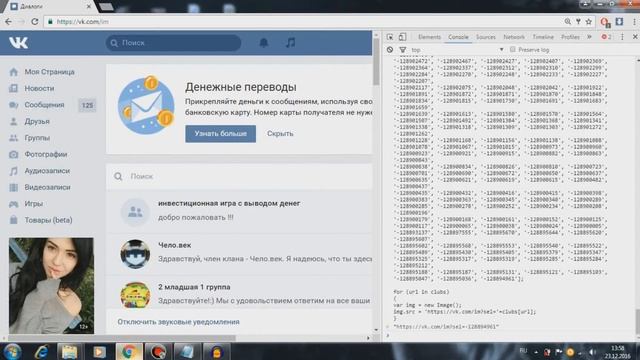Select the Диалоги browser tab
640x360 pixels.
(49, 7)
